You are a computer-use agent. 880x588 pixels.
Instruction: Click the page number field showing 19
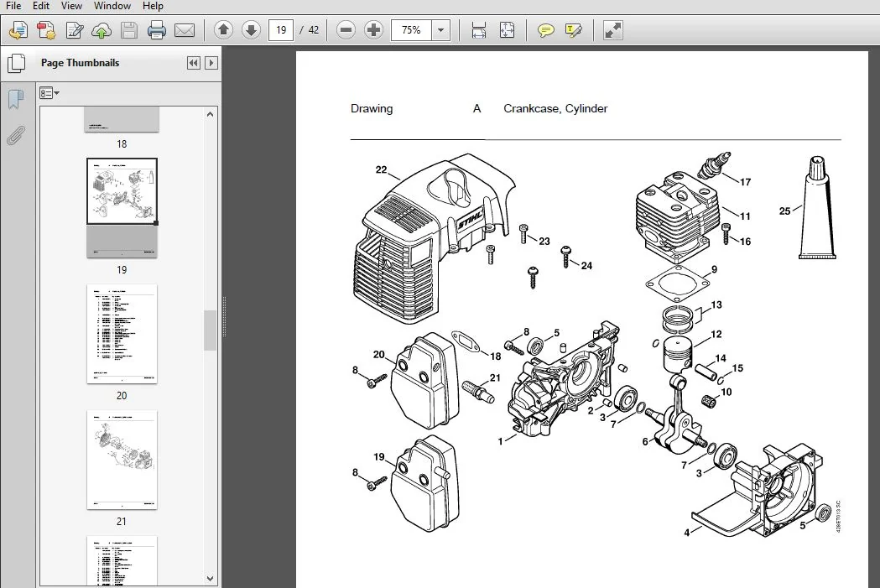click(281, 30)
